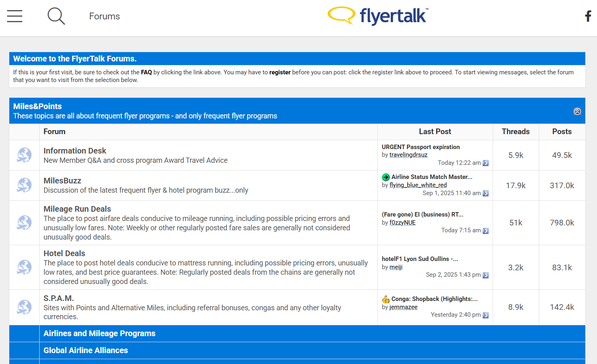Open the Forums navigation link
The image size is (597, 364).
(104, 16)
